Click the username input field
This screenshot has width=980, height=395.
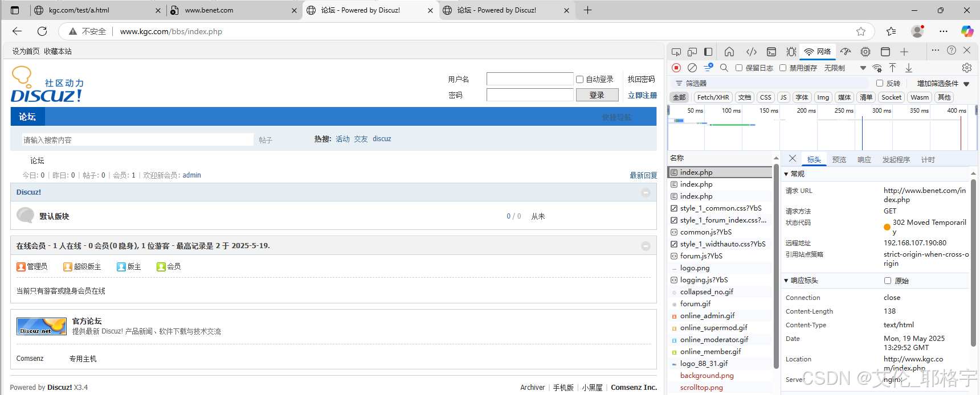pyautogui.click(x=530, y=79)
